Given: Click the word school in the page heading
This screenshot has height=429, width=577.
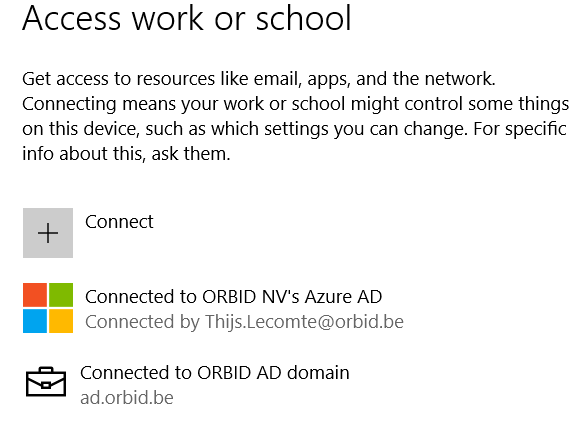Looking at the screenshot, I should coord(304,18).
